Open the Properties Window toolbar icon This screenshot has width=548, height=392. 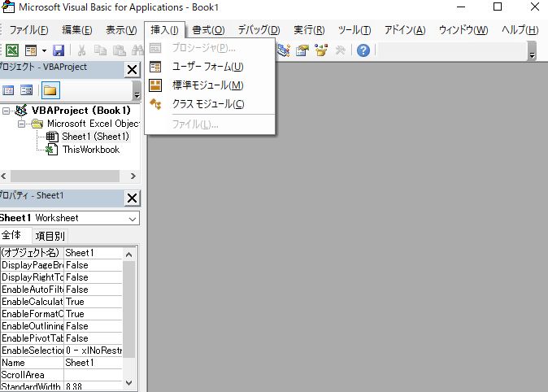[302, 50]
